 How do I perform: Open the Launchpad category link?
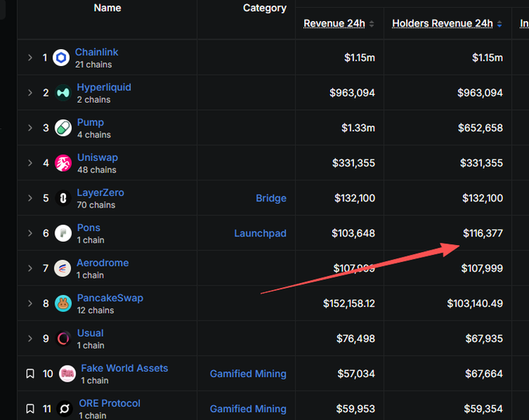pos(260,233)
